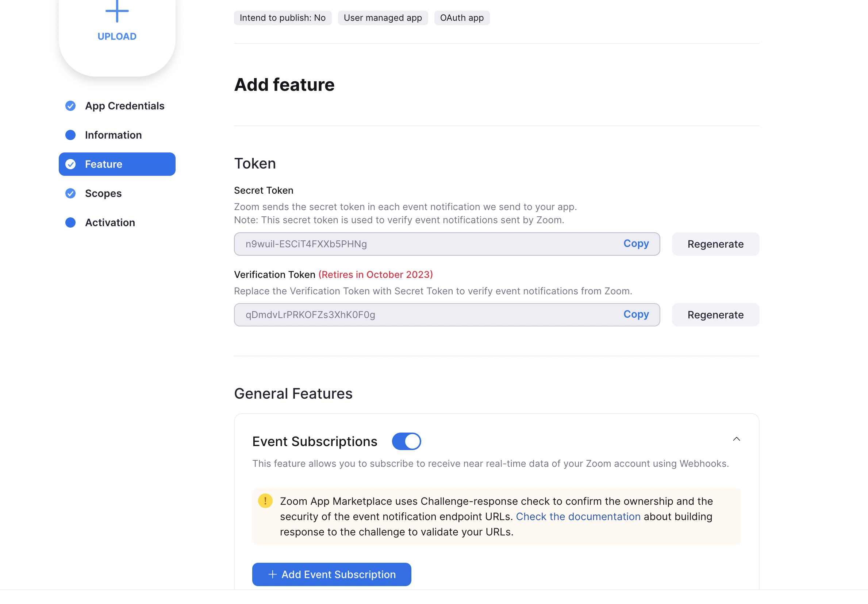868x604 pixels.
Task: Click the checkmark icon beside App Credentials
Action: click(70, 106)
